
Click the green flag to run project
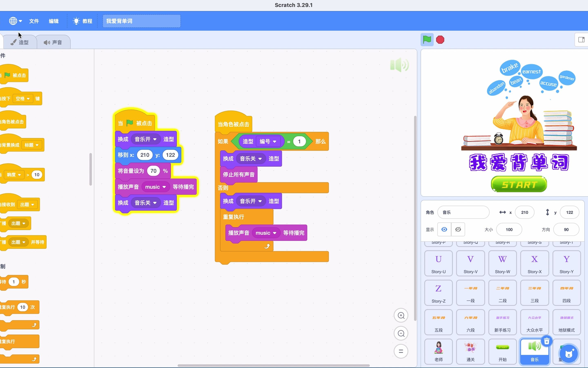[x=427, y=40]
